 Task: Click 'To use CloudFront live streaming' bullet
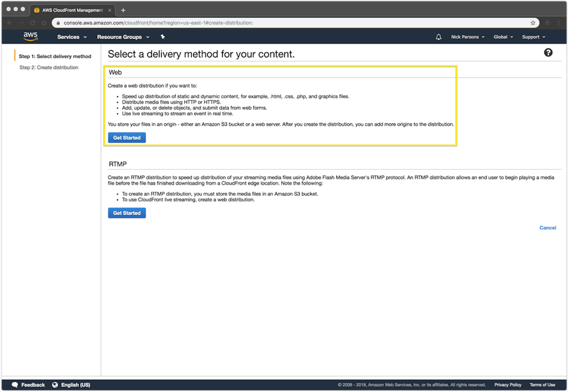point(188,200)
